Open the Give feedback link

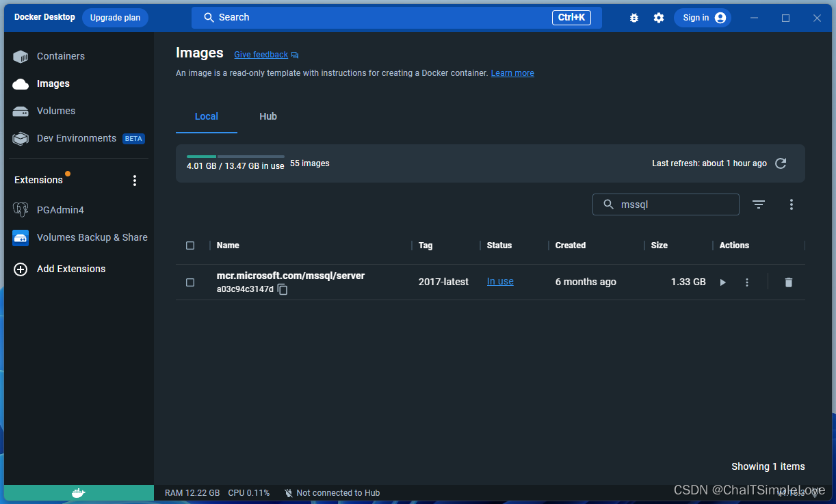pos(261,55)
